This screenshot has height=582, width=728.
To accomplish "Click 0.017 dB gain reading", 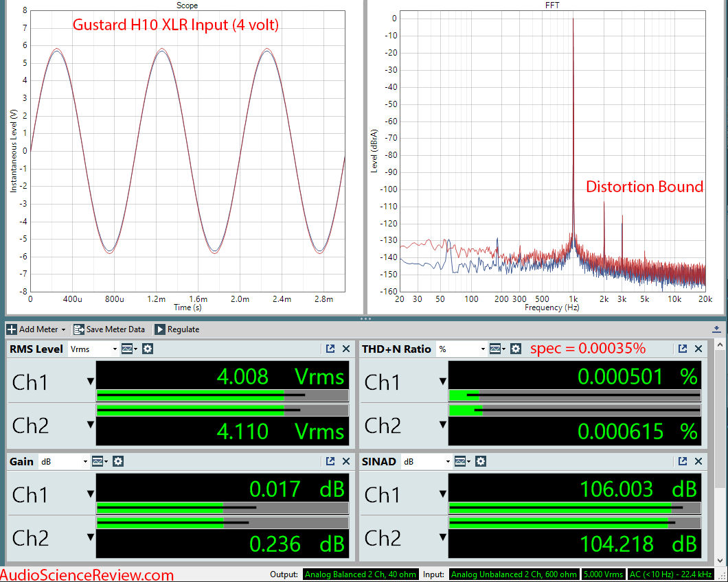I will click(297, 489).
